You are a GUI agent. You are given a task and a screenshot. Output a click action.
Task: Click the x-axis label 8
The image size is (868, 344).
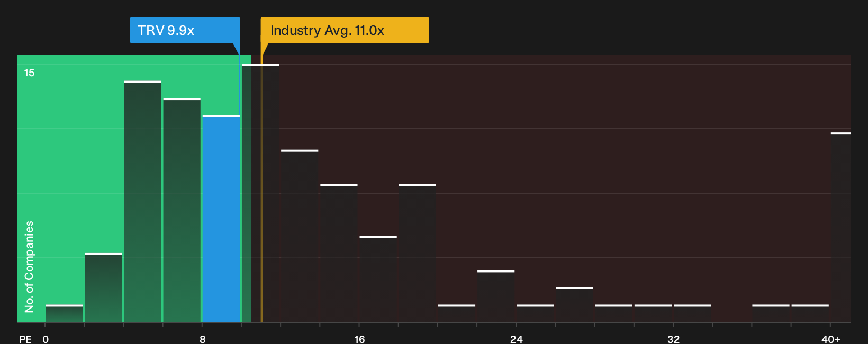tap(203, 339)
